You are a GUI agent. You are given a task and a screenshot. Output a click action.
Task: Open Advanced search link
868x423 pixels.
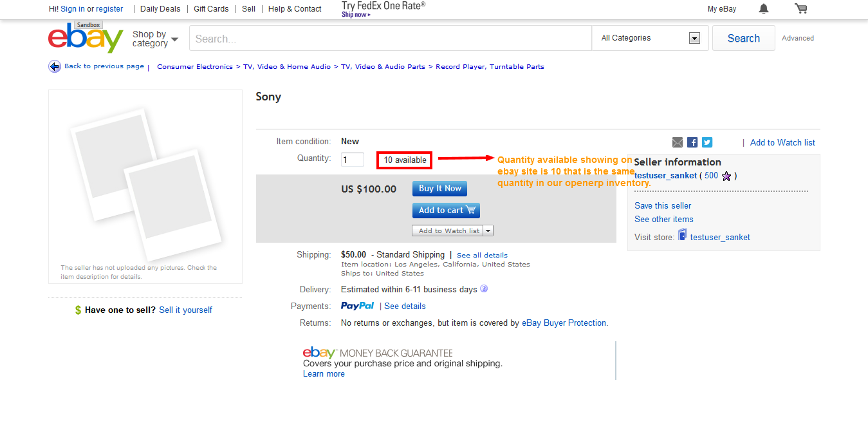point(798,38)
